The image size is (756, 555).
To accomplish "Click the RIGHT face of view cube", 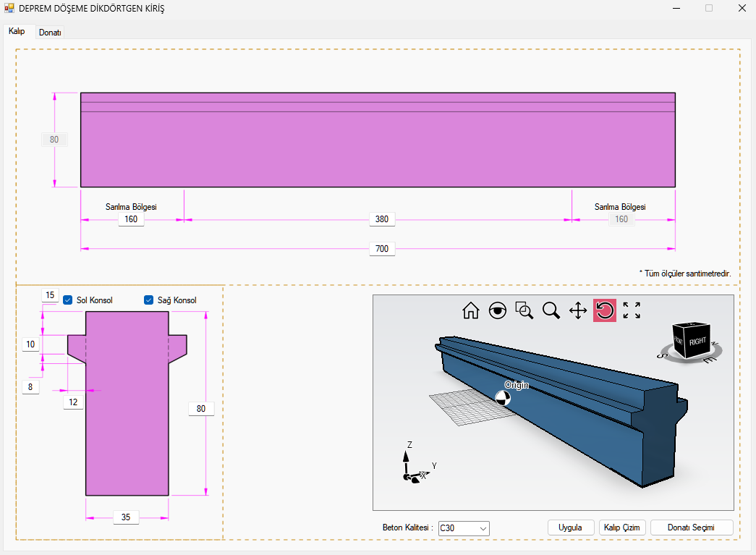I will 697,341.
